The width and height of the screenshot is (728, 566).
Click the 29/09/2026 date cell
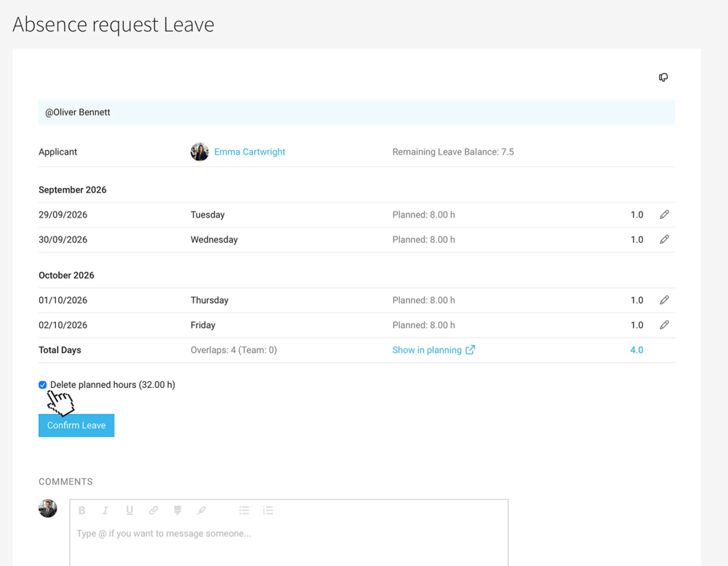[63, 215]
